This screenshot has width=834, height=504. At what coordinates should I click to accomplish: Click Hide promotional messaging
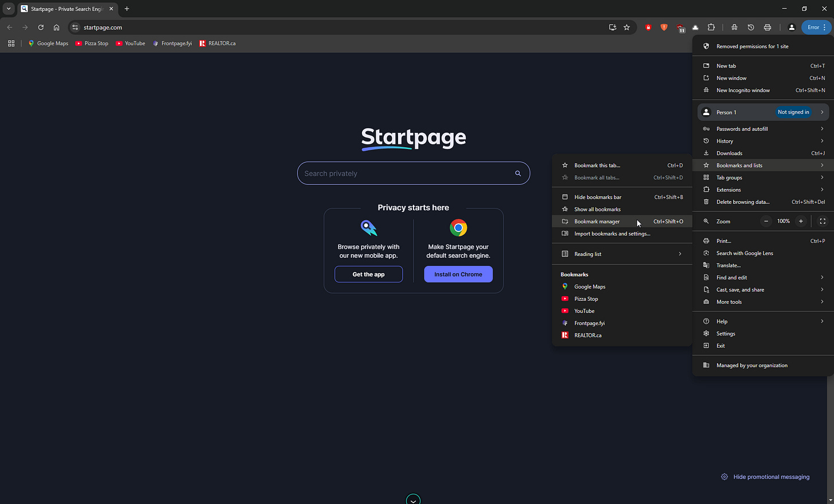click(x=765, y=477)
